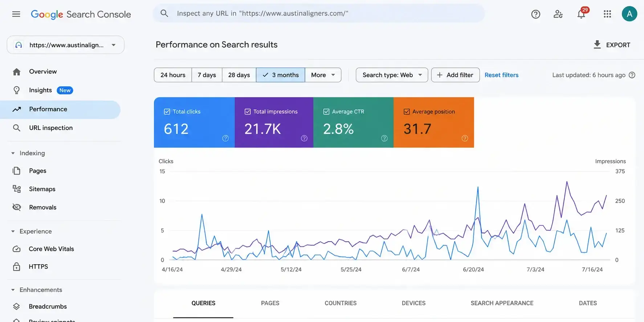
Task: Collapse the Enhancements section
Action: (x=13, y=290)
